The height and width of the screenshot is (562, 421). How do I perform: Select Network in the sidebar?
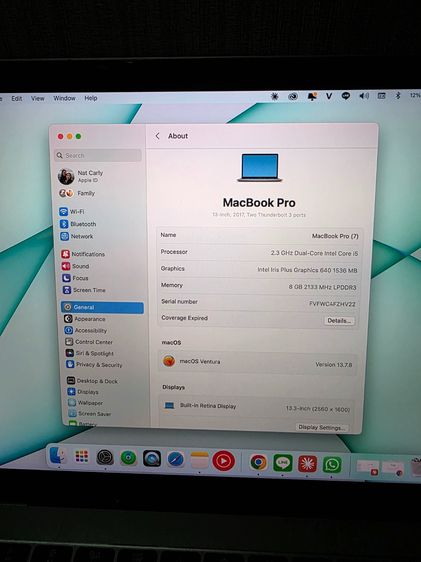[77, 236]
